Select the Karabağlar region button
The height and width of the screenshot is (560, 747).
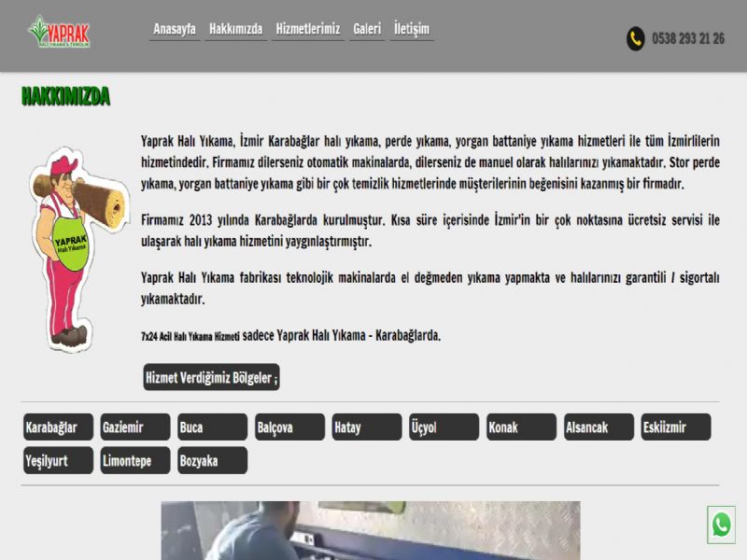(58, 427)
